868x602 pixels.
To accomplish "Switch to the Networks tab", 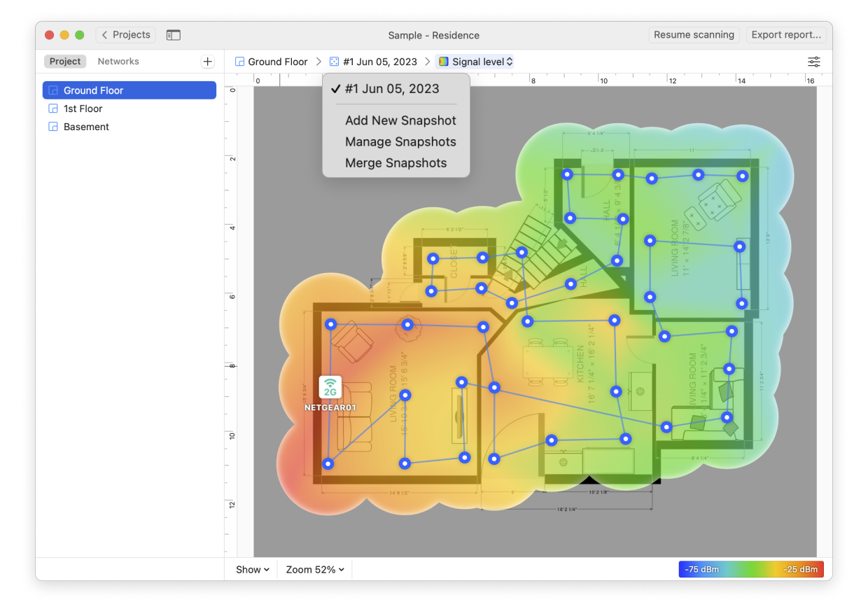I will [118, 62].
